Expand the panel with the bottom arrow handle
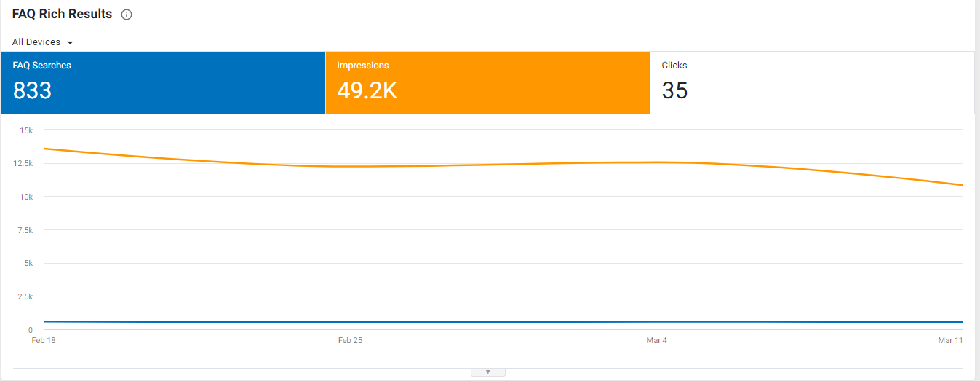Screen dimensions: 980x381 pyautogui.click(x=488, y=372)
